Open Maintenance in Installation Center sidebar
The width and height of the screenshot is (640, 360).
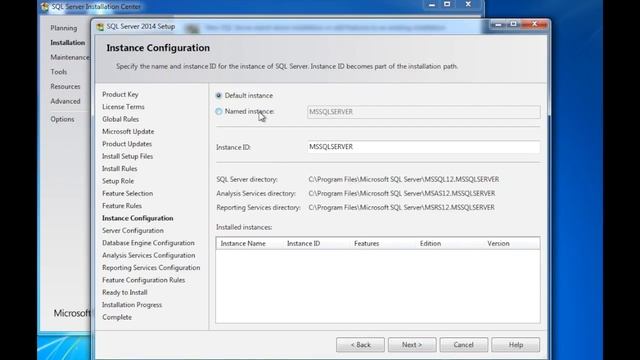pos(70,57)
